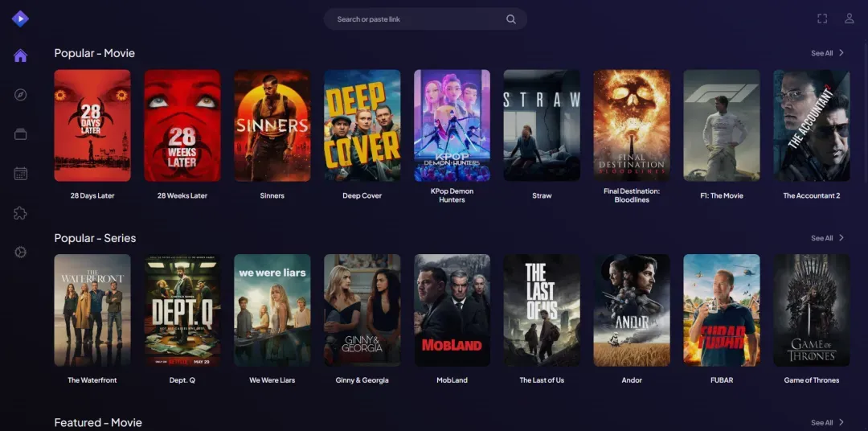
Task: Click the 'Featured - Movie' heading
Action: pyautogui.click(x=98, y=423)
